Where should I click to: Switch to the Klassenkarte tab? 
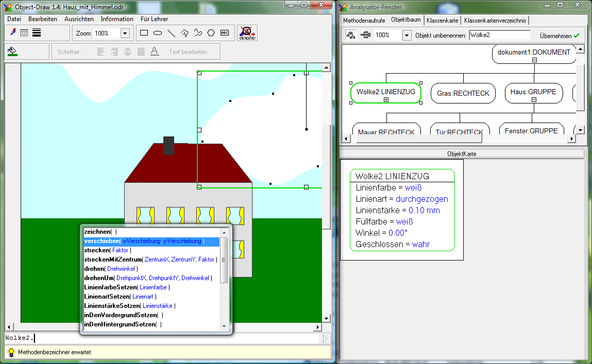click(443, 21)
